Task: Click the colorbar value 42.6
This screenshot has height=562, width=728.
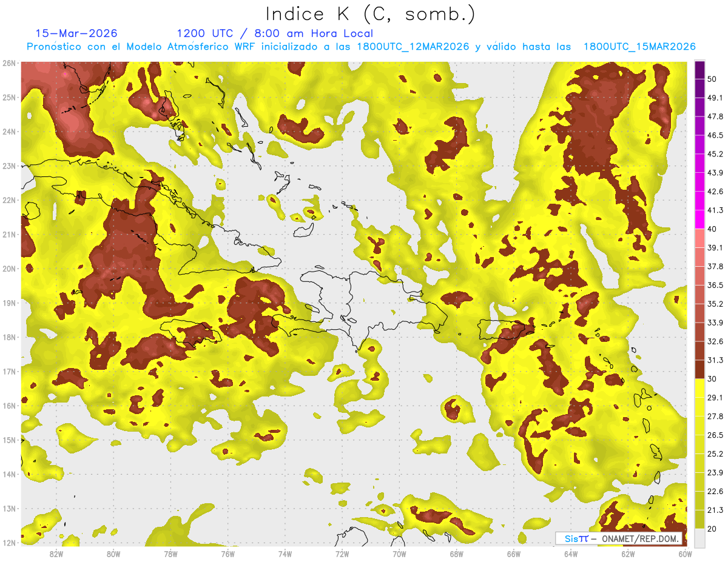Action: 715,192
